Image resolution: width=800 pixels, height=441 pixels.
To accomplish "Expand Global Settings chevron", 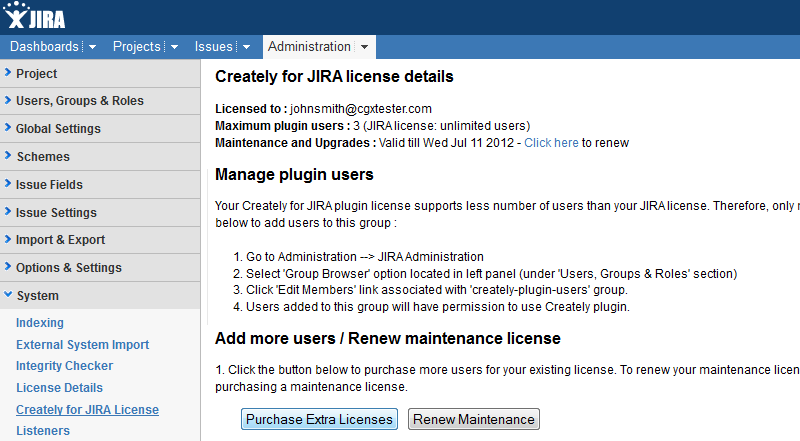I will click(8, 128).
